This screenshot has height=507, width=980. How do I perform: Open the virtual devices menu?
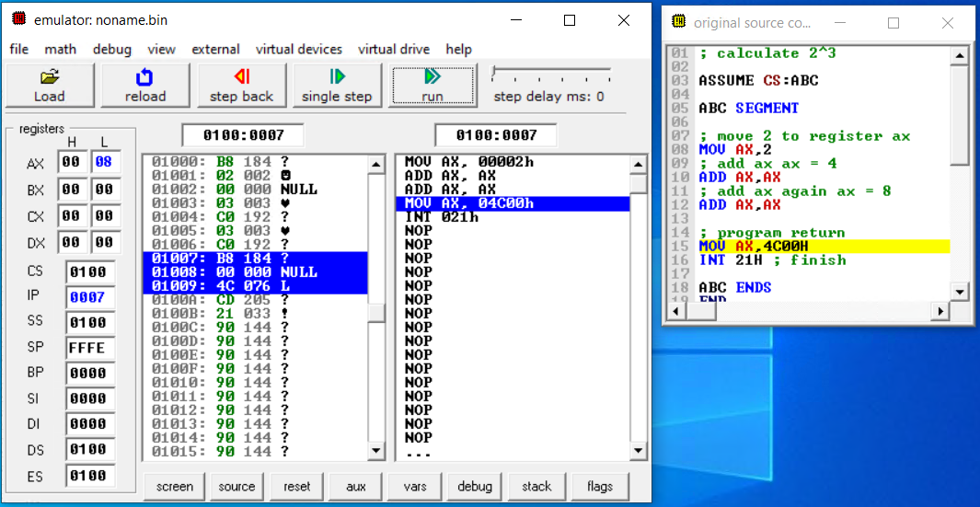tap(299, 50)
